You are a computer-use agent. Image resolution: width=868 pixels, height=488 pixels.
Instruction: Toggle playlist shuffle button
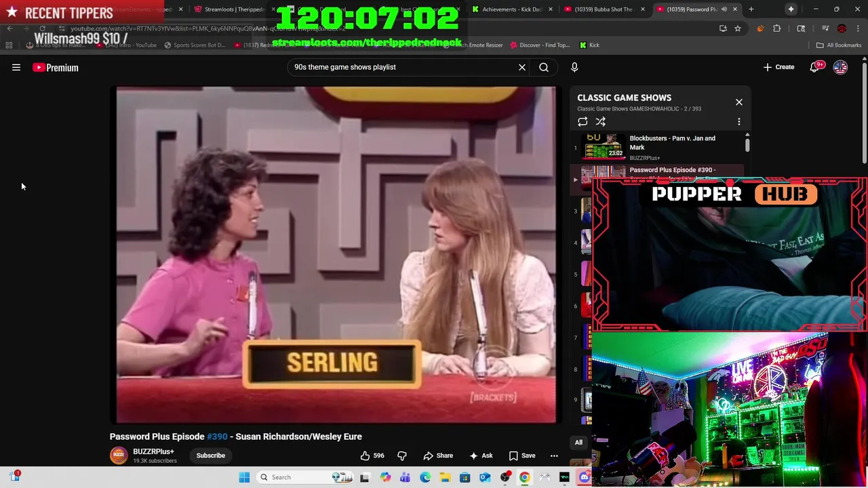(601, 122)
